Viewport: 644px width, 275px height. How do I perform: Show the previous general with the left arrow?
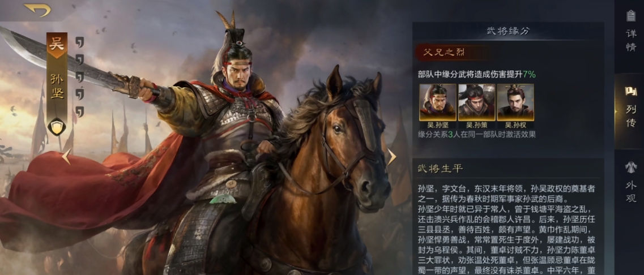pyautogui.click(x=66, y=156)
